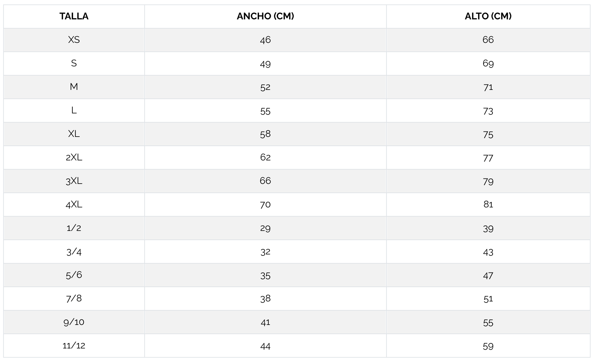595x364 pixels.
Task: Select the 2XL size cell
Action: pyautogui.click(x=74, y=157)
